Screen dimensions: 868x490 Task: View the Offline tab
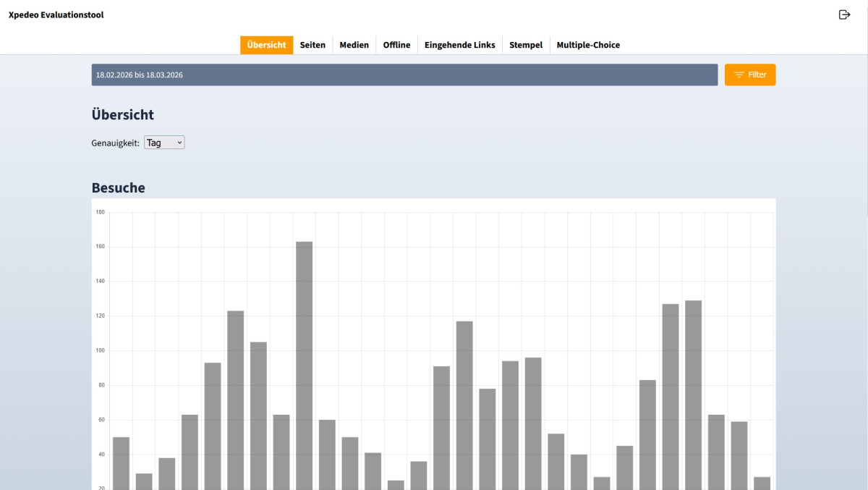point(396,44)
